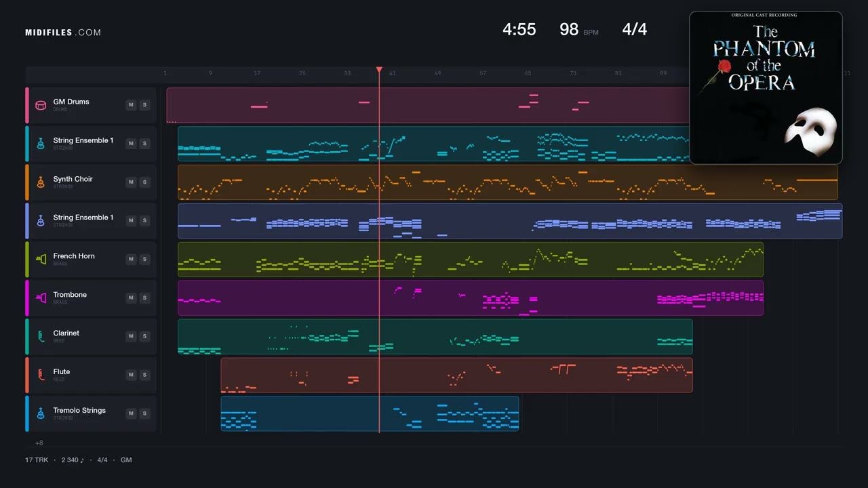Click the pink color strip of GM Drums
The height and width of the screenshot is (488, 868).
(27, 105)
